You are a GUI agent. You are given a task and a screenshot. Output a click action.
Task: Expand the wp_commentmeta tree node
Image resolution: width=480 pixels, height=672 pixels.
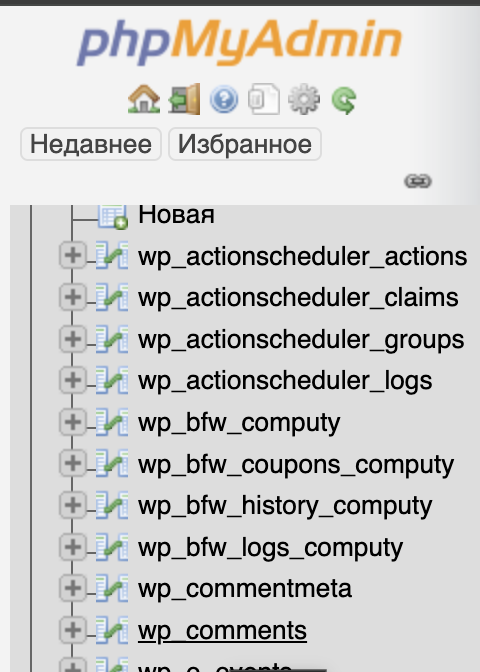[x=73, y=588]
